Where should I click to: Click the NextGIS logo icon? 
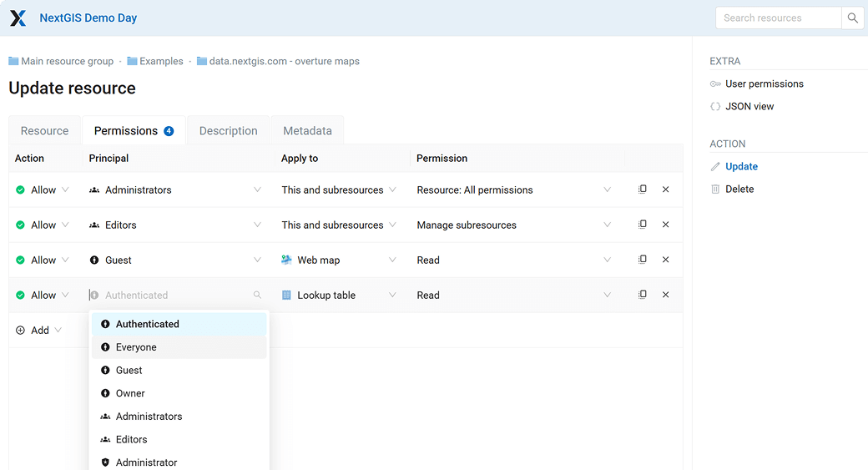[18, 18]
